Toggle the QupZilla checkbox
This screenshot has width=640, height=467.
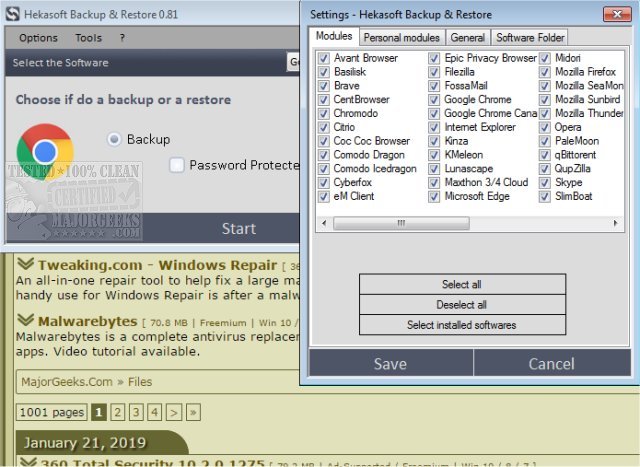tap(544, 169)
